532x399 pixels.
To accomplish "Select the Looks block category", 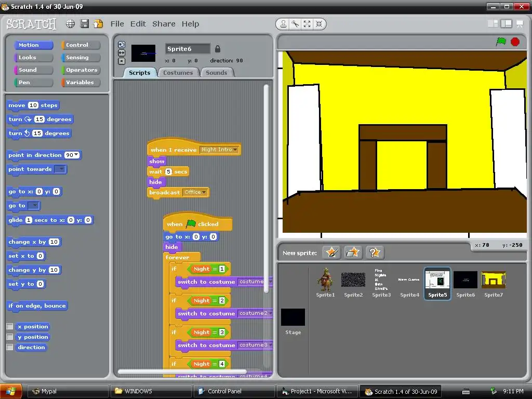I will tap(33, 57).
